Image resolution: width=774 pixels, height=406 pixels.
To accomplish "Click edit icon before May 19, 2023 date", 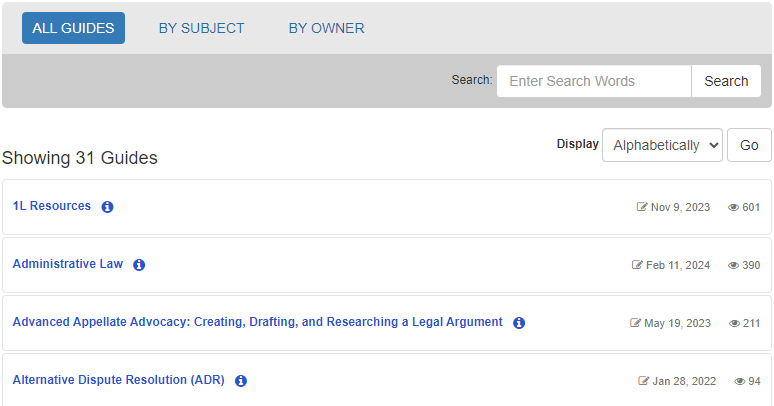I will [635, 324].
